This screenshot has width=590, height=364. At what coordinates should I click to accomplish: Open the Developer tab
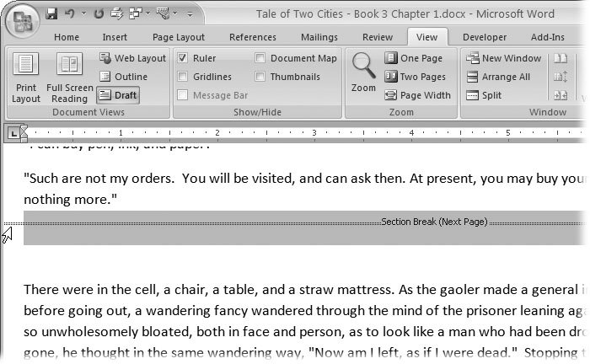coord(485,37)
